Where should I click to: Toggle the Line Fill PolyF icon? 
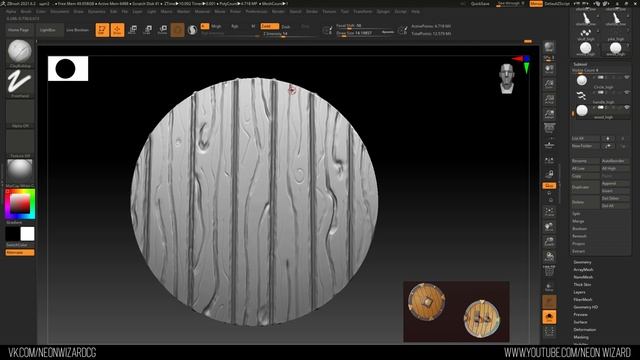(x=549, y=271)
